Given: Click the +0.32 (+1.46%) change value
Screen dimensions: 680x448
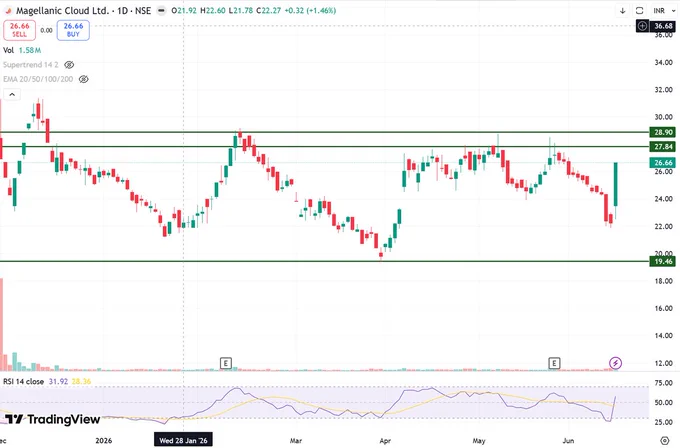Looking at the screenshot, I should click(310, 10).
